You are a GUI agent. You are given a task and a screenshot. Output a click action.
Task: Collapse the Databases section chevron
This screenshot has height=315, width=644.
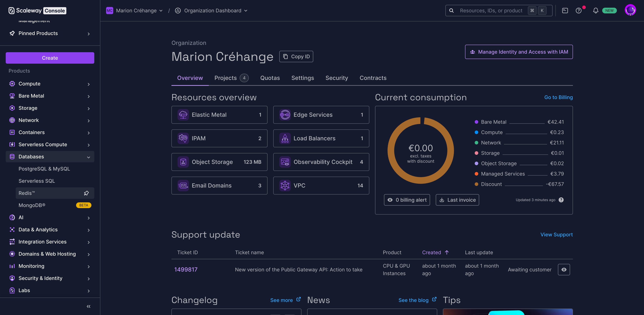click(89, 157)
